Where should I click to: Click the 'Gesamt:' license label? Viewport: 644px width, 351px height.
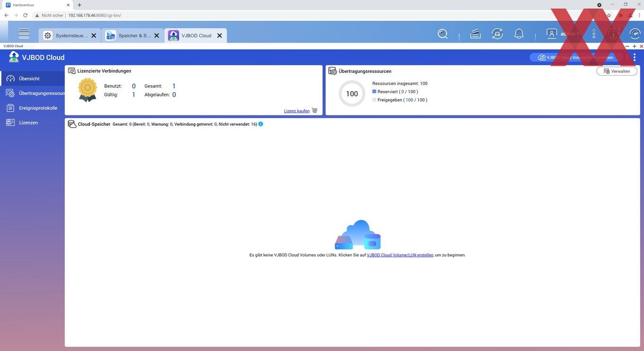pos(153,86)
